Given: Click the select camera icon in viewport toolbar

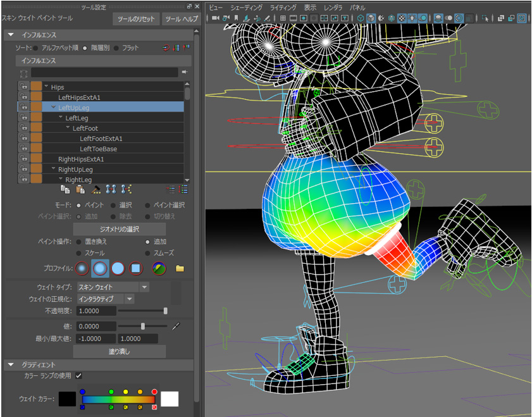Looking at the screenshot, I should click(216, 18).
